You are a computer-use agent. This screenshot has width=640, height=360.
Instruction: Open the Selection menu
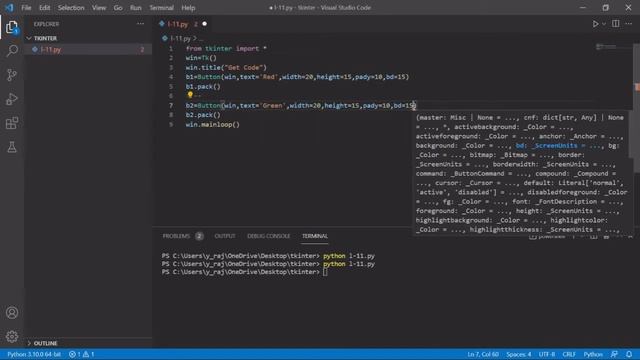71,8
